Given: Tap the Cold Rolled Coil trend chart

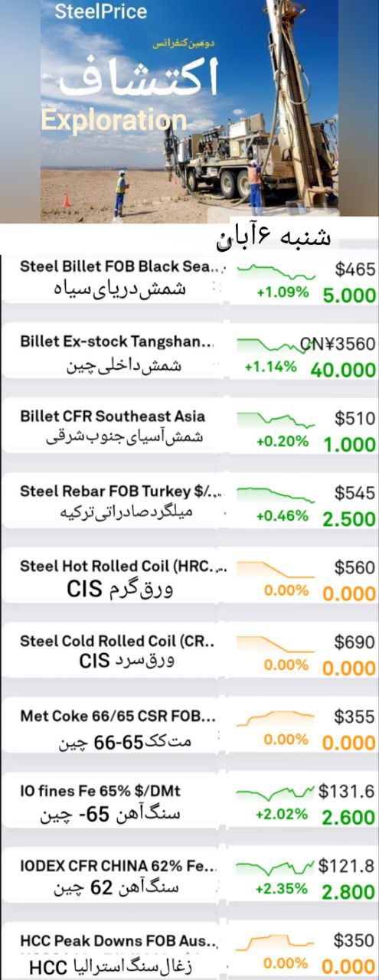Looking at the screenshot, I should [276, 644].
